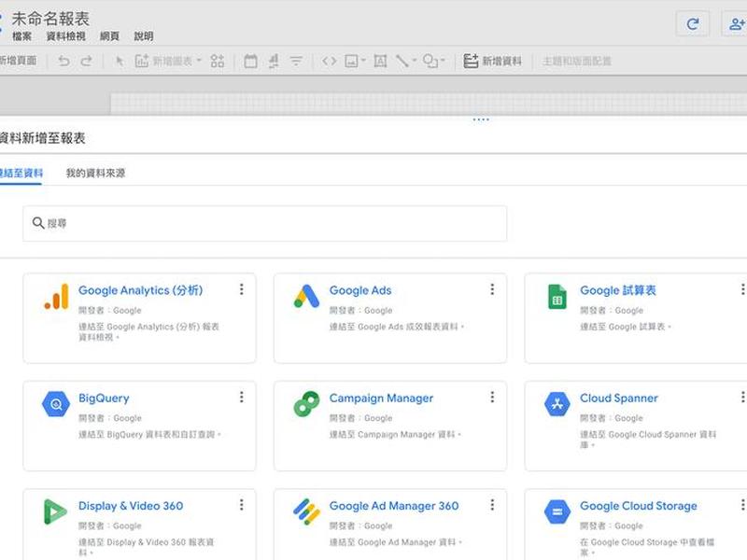Open more options for Google Analytics card
Screen dimensions: 747x560
(242, 289)
